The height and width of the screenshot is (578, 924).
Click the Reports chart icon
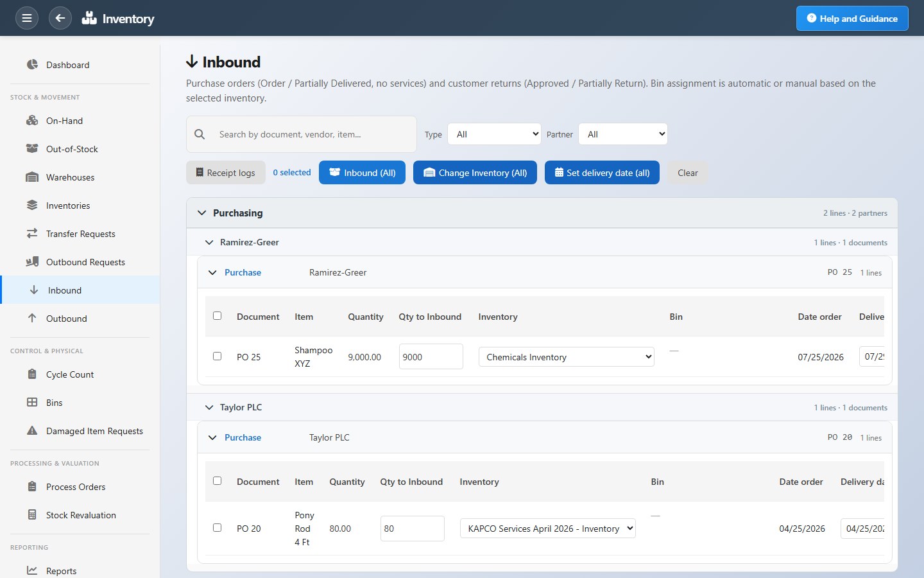pos(32,570)
